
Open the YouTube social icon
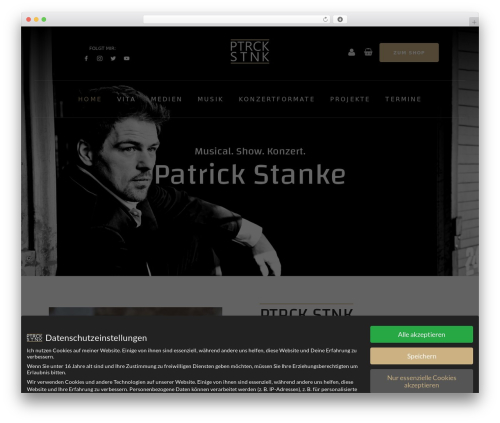click(x=127, y=58)
